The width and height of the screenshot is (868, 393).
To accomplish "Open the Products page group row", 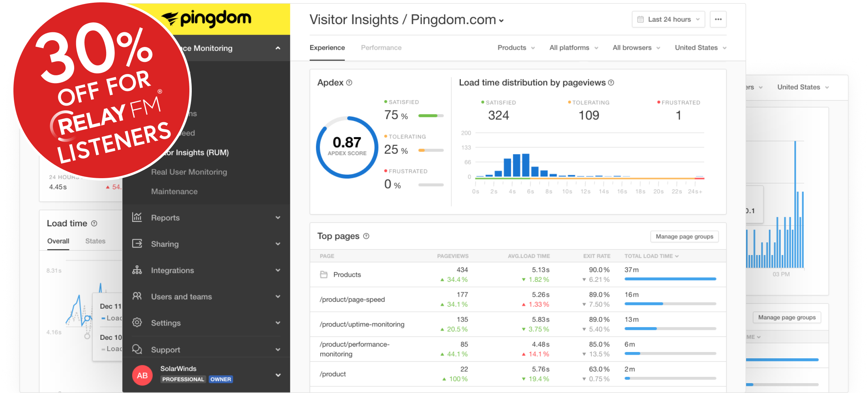I will 518,275.
